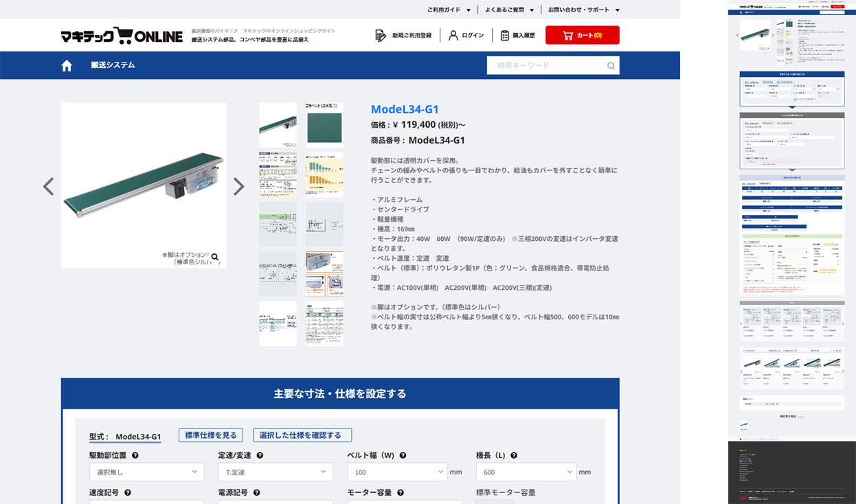
Task: Click the 購入履歴 purchase history icon
Action: tap(505, 35)
